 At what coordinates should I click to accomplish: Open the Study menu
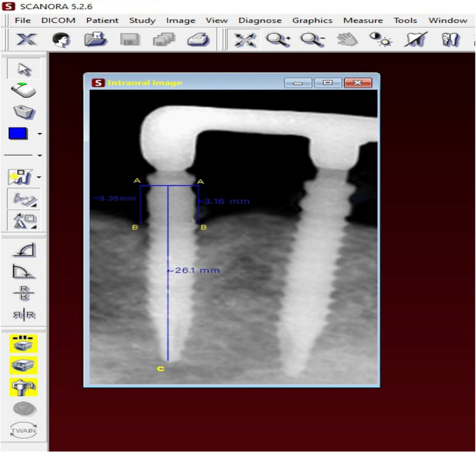(x=143, y=20)
